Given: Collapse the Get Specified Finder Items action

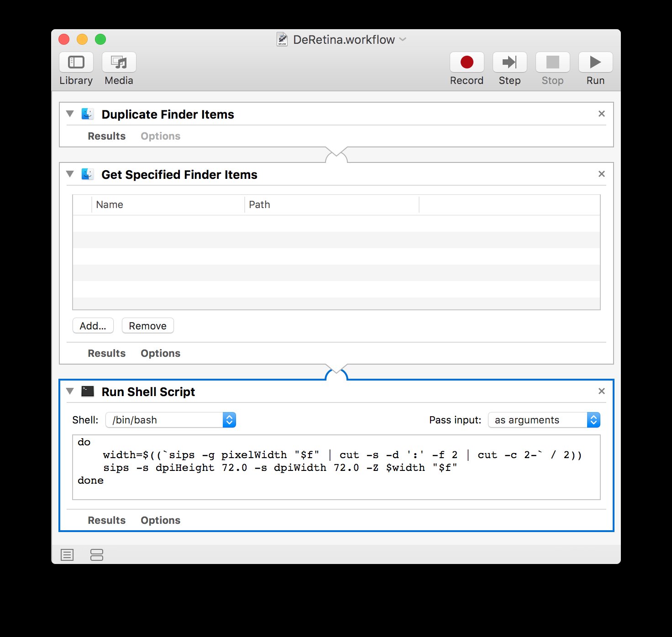Looking at the screenshot, I should pyautogui.click(x=70, y=174).
